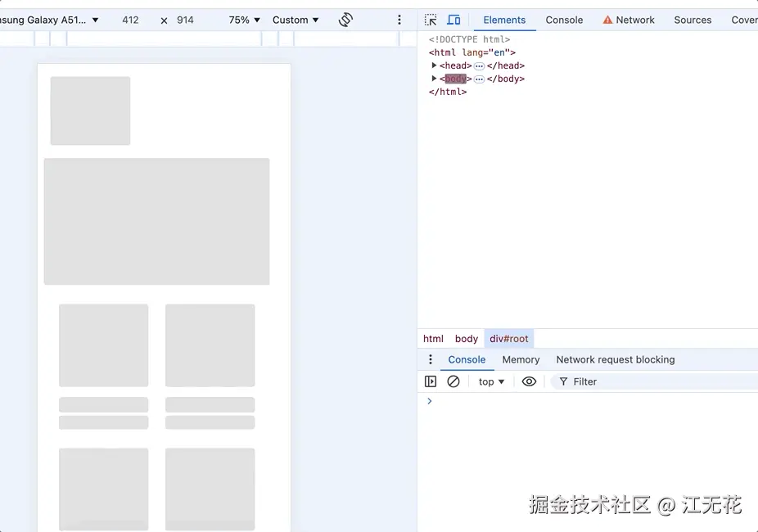Select the DOCTYPE html line
Screen dimensions: 758x532
[x=469, y=39]
